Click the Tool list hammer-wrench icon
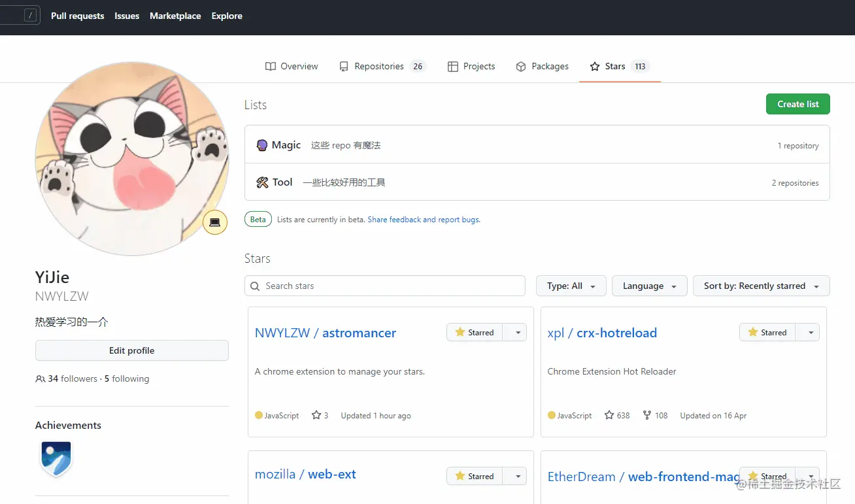 pyautogui.click(x=262, y=182)
